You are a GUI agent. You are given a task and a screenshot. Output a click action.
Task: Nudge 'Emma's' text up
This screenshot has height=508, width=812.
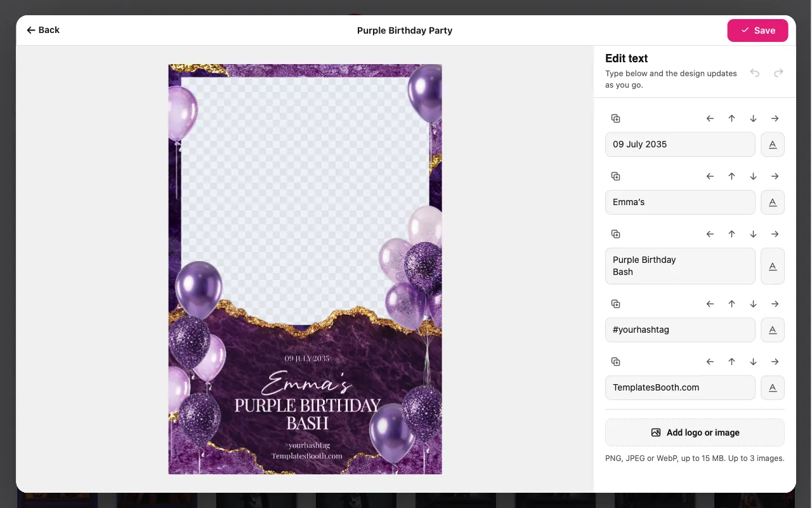click(731, 177)
